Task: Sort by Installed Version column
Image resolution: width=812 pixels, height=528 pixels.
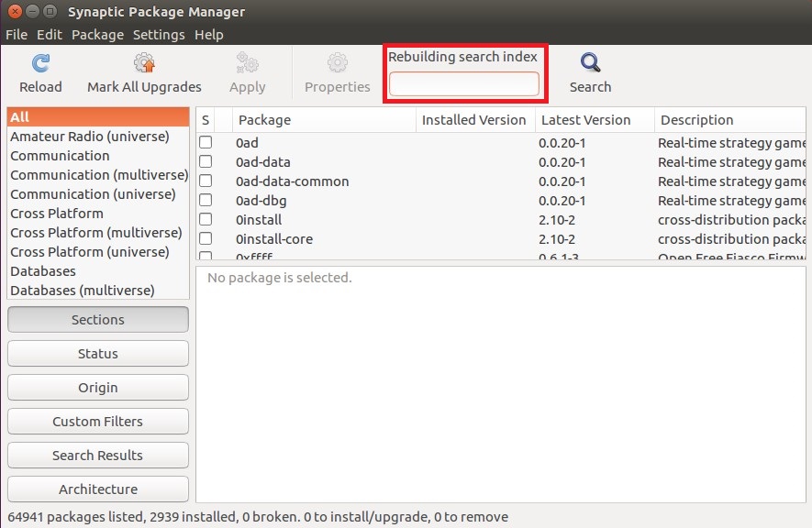Action: click(475, 120)
